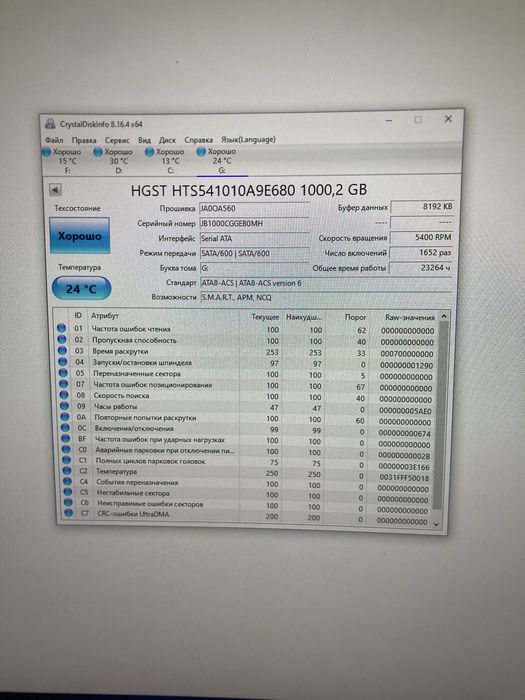Click status icon for Часы работы
Image resolution: width=525 pixels, height=700 pixels.
tap(64, 405)
